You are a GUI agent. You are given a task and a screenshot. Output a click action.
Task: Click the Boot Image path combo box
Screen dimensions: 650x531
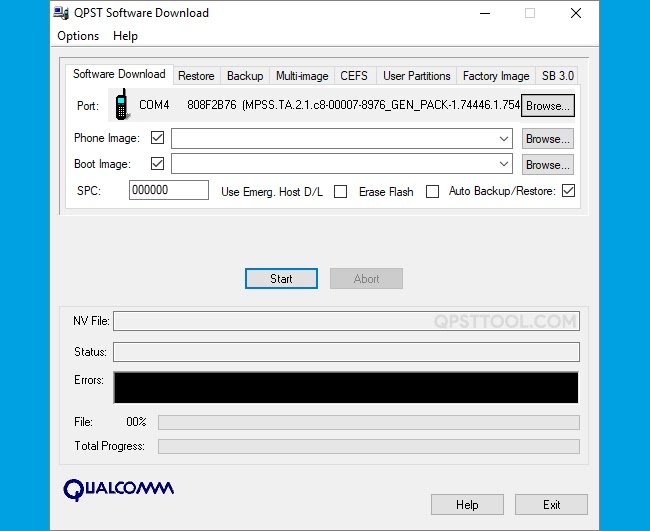click(342, 164)
